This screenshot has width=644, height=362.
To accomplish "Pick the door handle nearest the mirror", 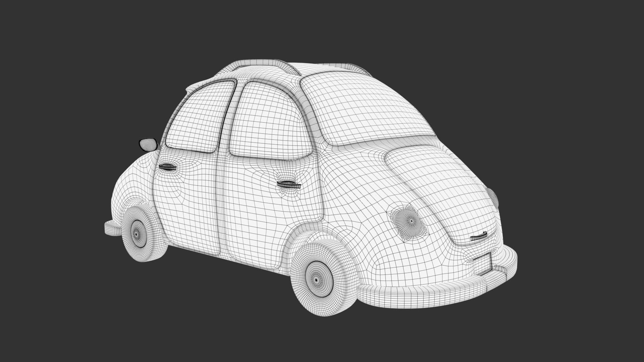I will click(168, 167).
